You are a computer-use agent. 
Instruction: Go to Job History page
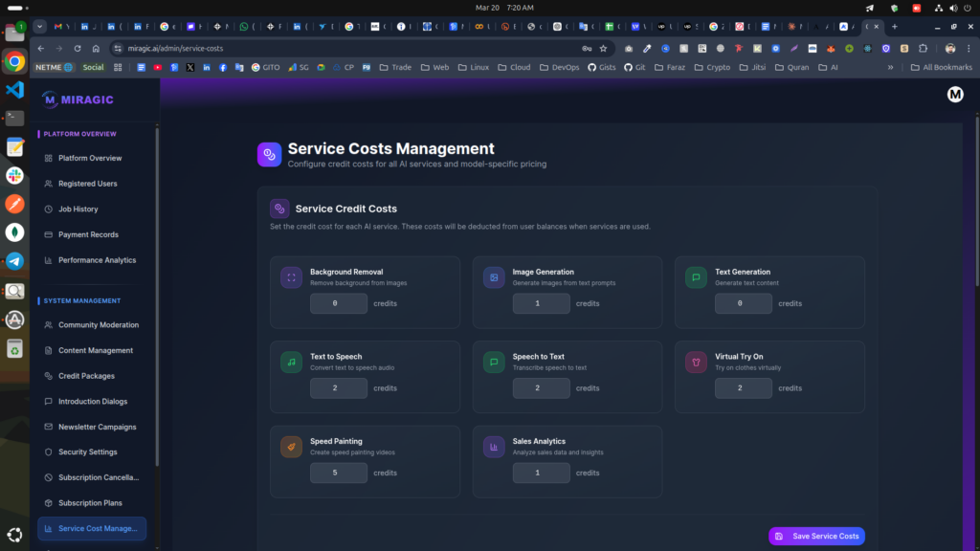tap(91, 209)
